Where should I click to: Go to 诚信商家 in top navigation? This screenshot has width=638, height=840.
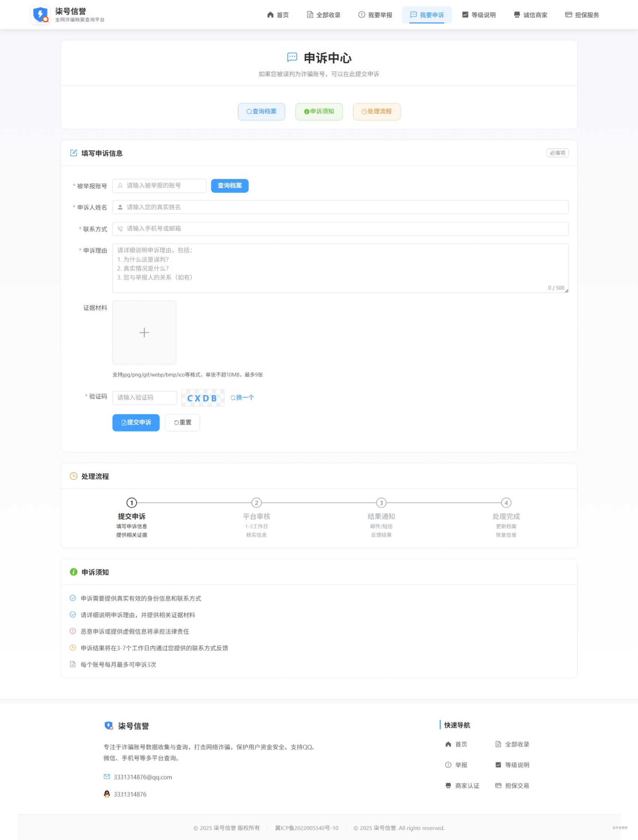[x=530, y=15]
